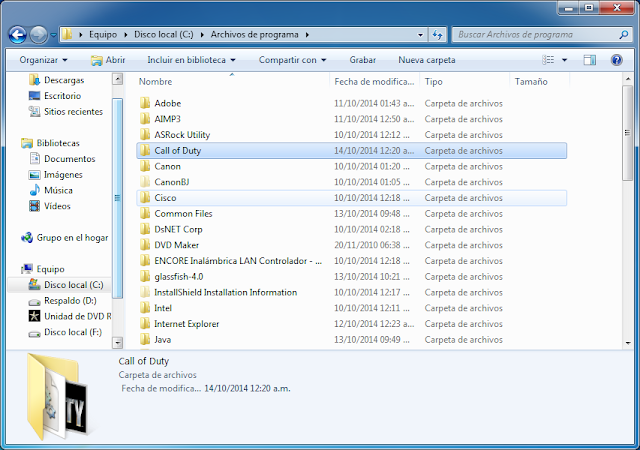Image resolution: width=640 pixels, height=450 pixels.
Task: Click navigation pane scrollbar up arrow
Action: click(118, 79)
